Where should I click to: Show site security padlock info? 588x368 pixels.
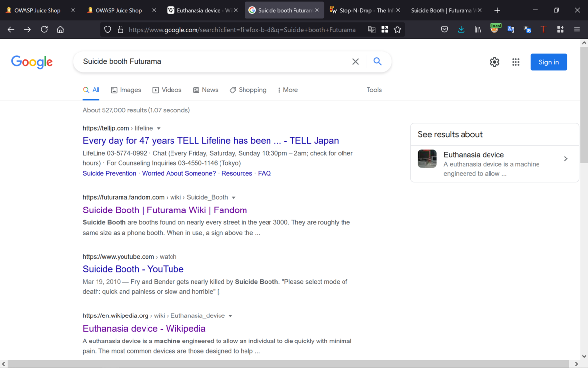coord(121,30)
